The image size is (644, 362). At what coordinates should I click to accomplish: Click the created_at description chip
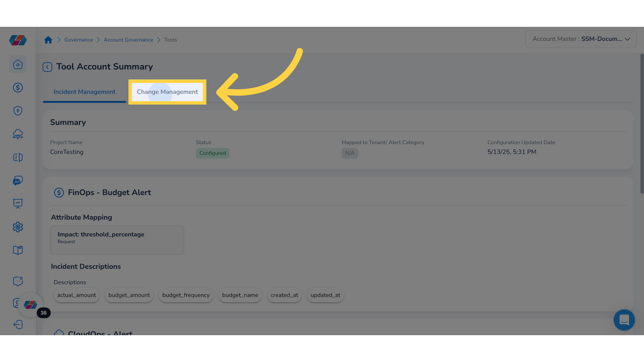(x=284, y=295)
